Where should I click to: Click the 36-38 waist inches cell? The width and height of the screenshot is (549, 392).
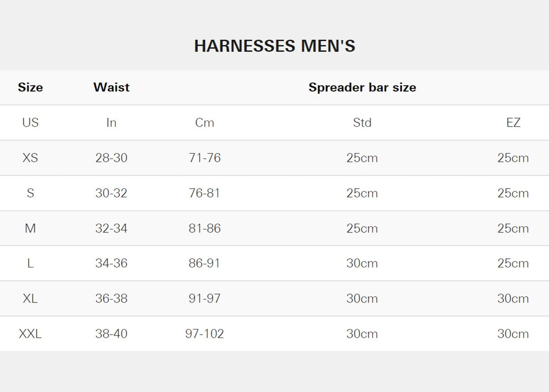pos(111,298)
